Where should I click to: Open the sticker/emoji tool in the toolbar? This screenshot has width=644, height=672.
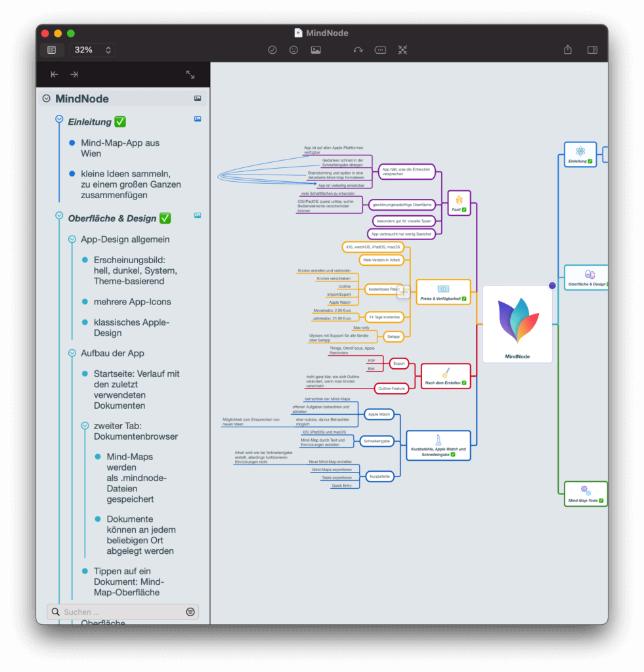pos(293,50)
